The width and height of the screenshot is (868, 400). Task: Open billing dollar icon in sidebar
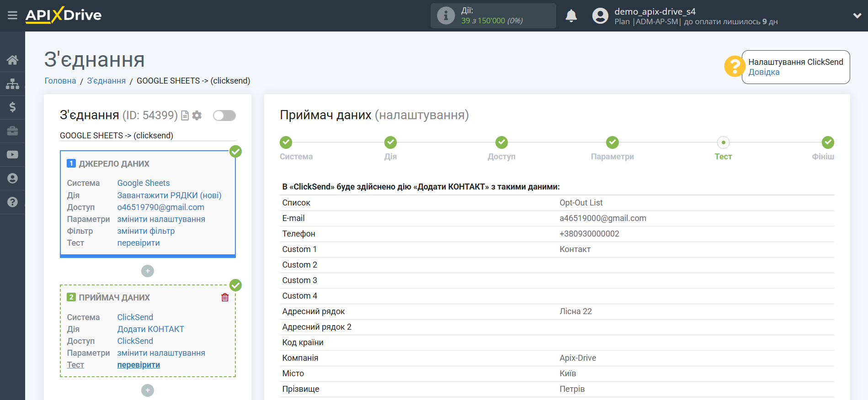pyautogui.click(x=12, y=107)
